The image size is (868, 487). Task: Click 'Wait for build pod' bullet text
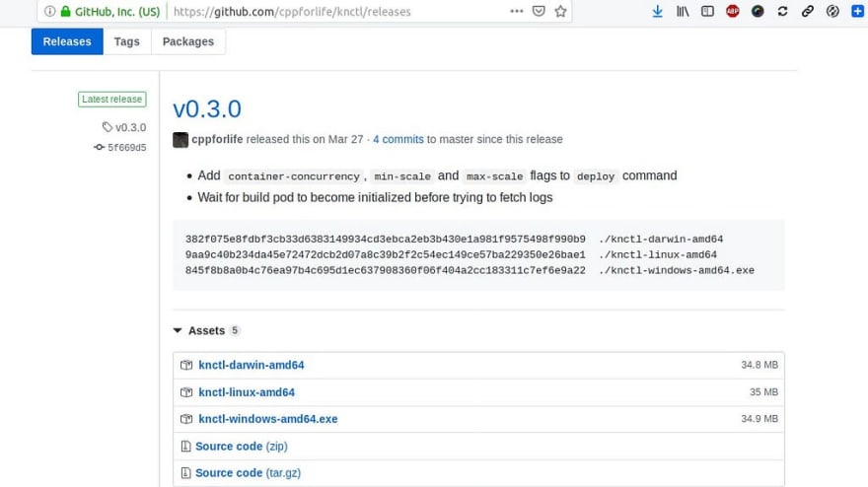coord(375,197)
